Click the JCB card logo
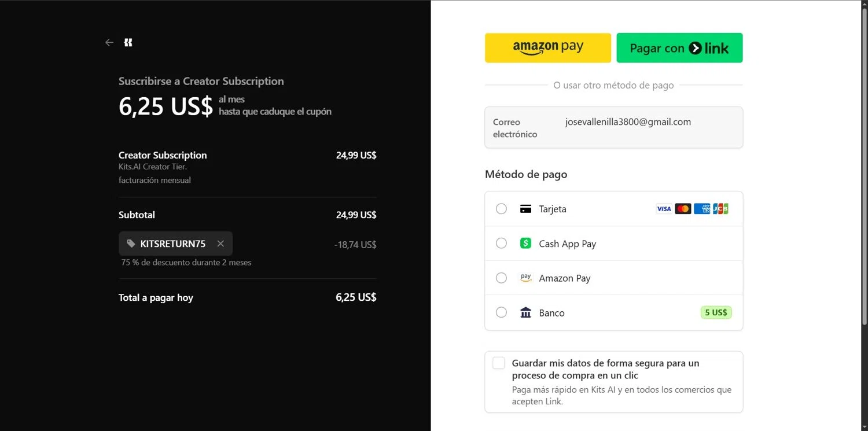 (720, 209)
